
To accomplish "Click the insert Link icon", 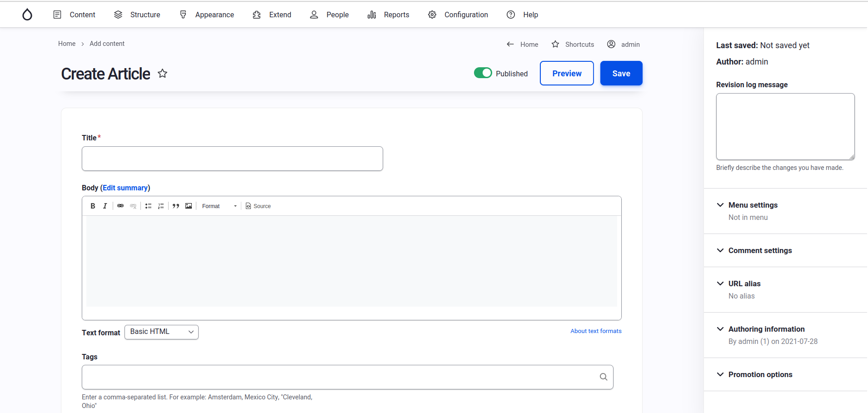I will [x=120, y=206].
